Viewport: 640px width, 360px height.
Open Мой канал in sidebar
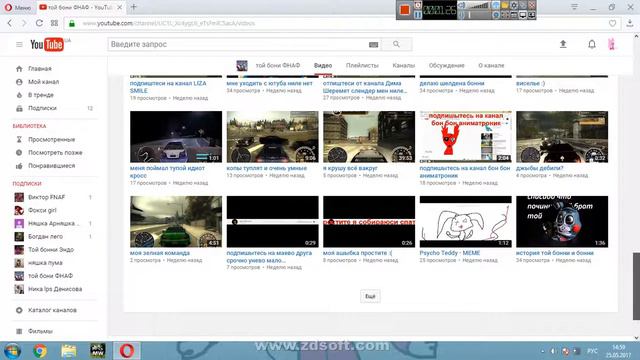(43, 82)
